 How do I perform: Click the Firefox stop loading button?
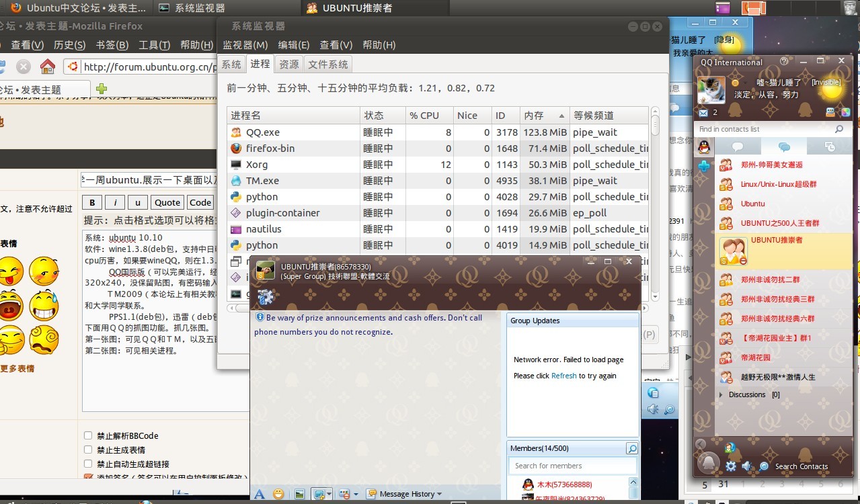click(x=24, y=67)
